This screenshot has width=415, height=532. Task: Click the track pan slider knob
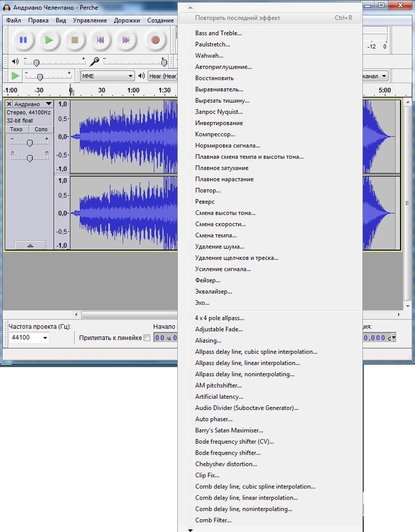pyautogui.click(x=30, y=158)
